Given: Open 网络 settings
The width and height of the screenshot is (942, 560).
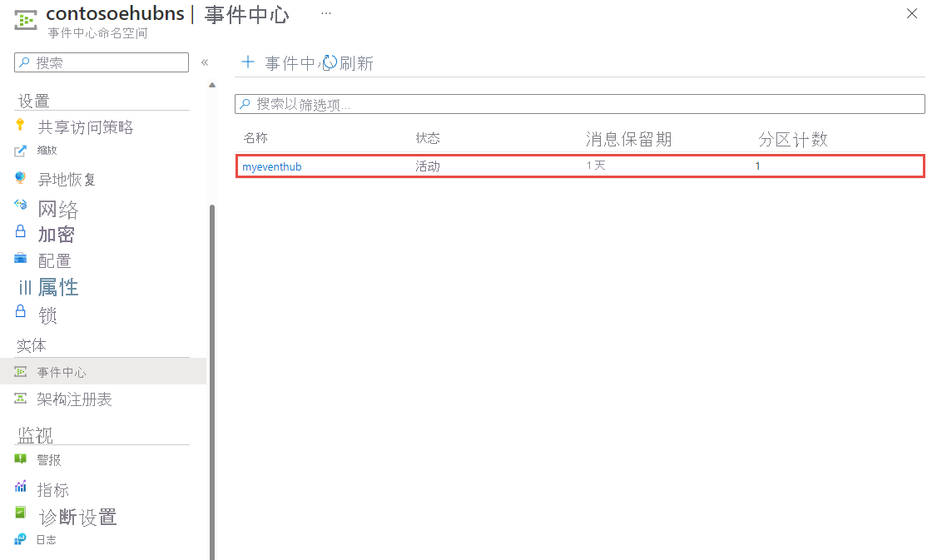Looking at the screenshot, I should click(x=58, y=210).
